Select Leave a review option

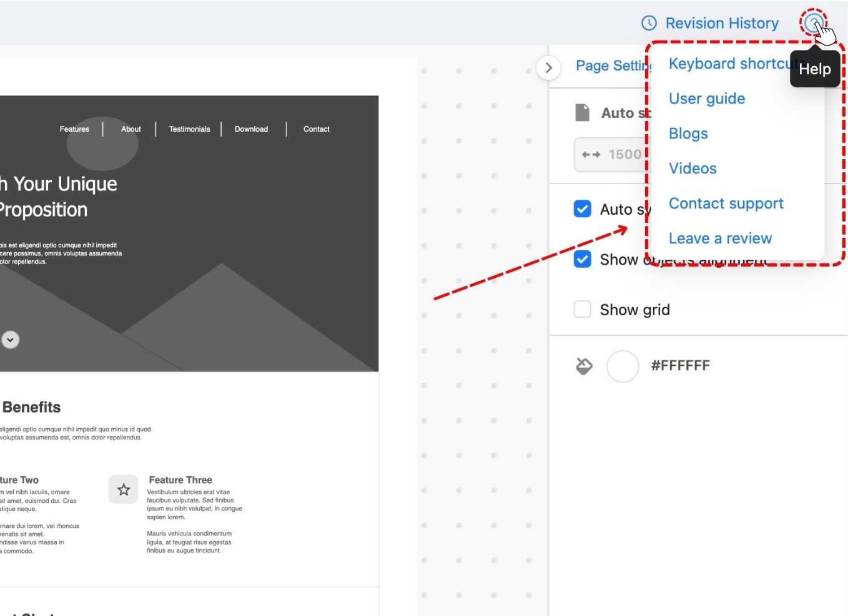(x=720, y=238)
